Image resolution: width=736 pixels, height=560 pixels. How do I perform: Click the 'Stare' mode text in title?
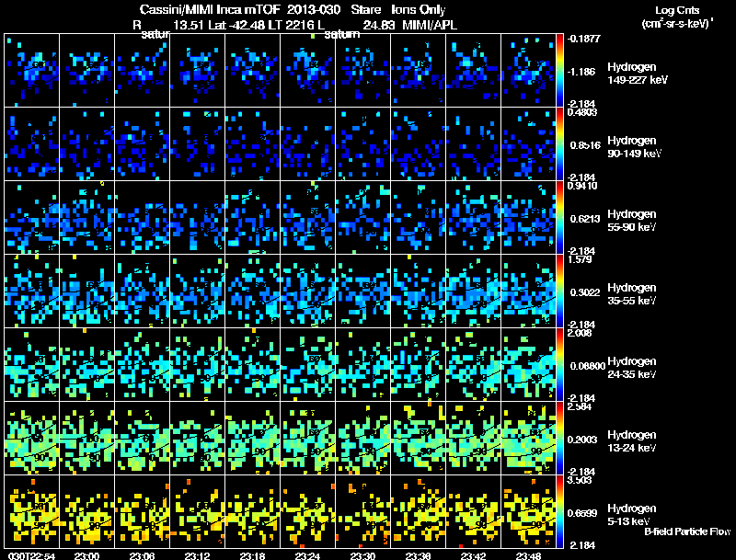pos(365,10)
